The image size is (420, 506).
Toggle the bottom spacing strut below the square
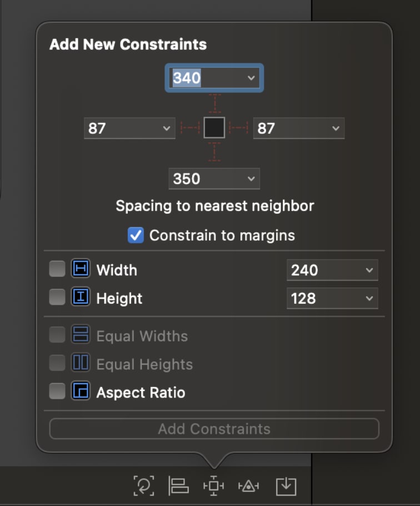(214, 152)
